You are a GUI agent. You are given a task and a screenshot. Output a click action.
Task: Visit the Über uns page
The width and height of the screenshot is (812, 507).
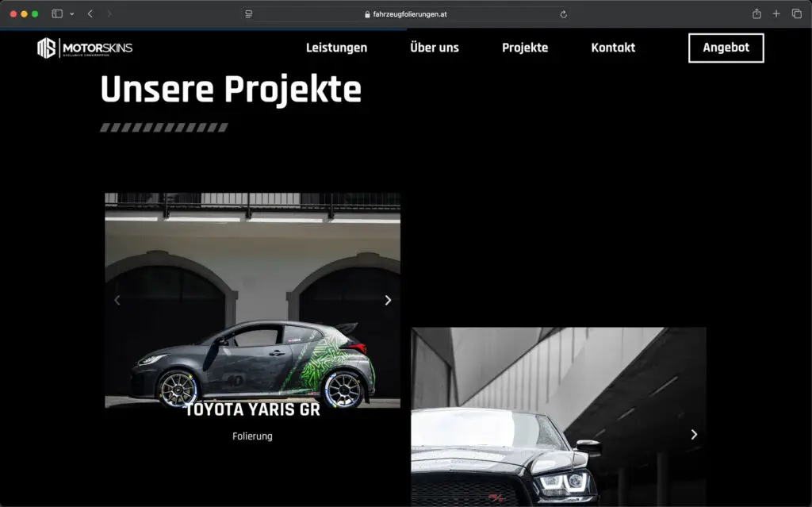point(435,48)
